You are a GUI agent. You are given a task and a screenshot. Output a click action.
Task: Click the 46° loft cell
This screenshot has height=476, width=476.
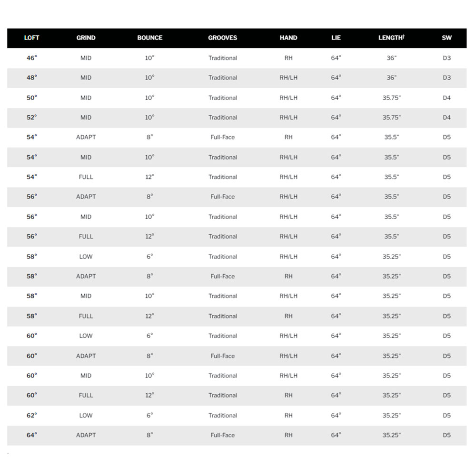point(31,58)
